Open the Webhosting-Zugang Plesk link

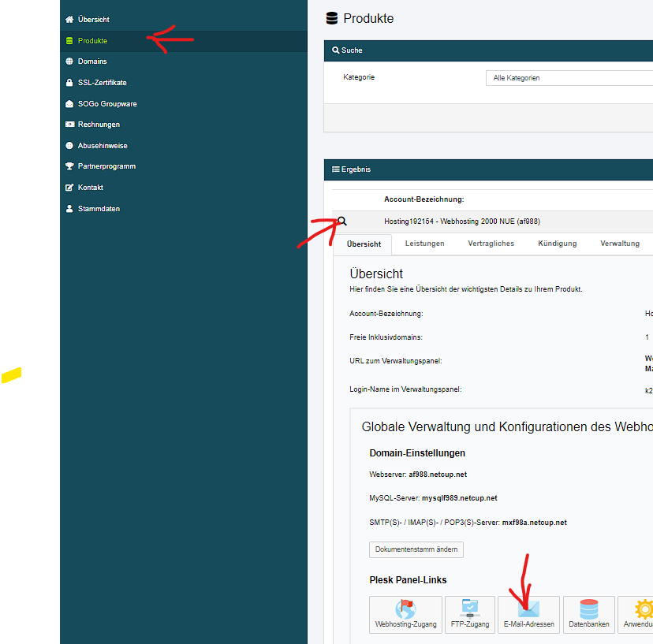pos(405,615)
